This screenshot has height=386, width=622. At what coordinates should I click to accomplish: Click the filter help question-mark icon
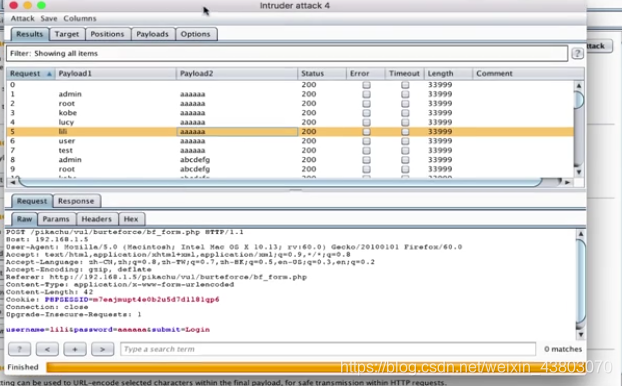[x=577, y=53]
